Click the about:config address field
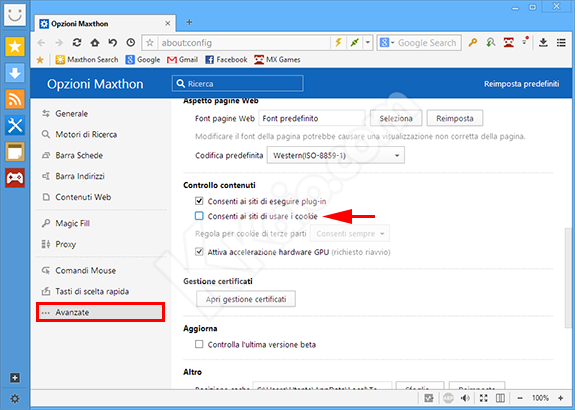 coord(244,43)
